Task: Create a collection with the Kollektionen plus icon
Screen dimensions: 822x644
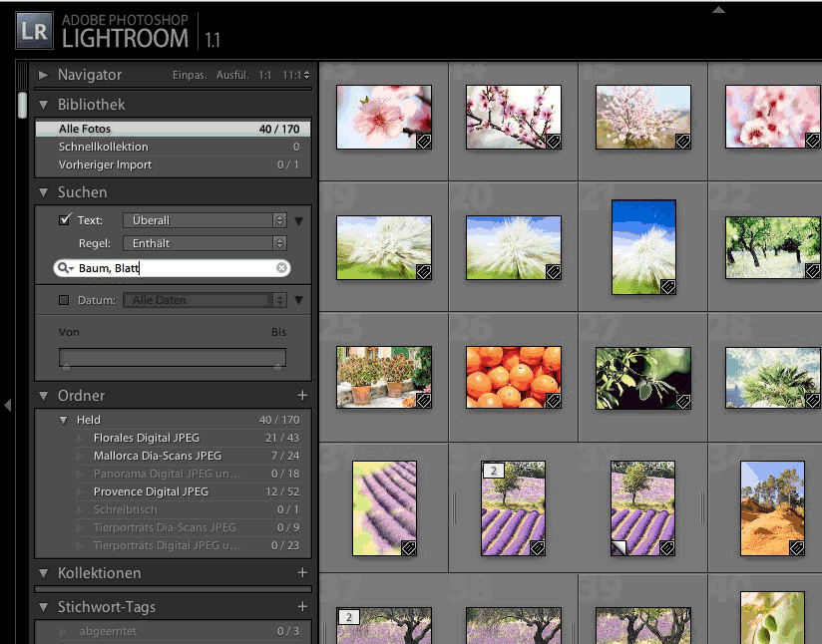Action: click(x=302, y=573)
